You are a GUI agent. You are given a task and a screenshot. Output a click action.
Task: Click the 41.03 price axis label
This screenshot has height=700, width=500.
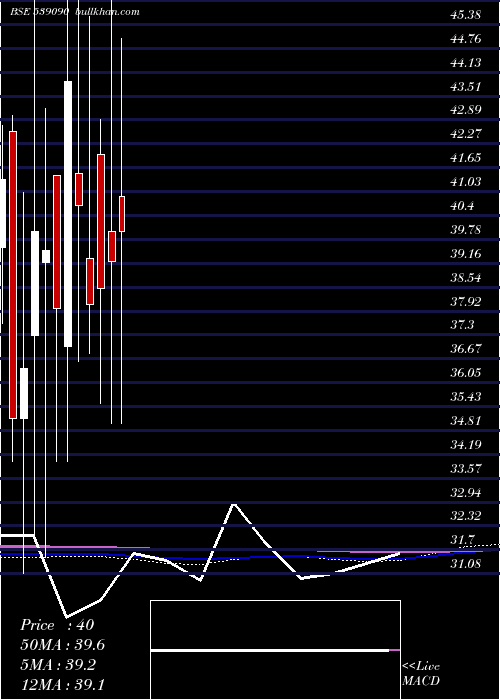coord(466,182)
